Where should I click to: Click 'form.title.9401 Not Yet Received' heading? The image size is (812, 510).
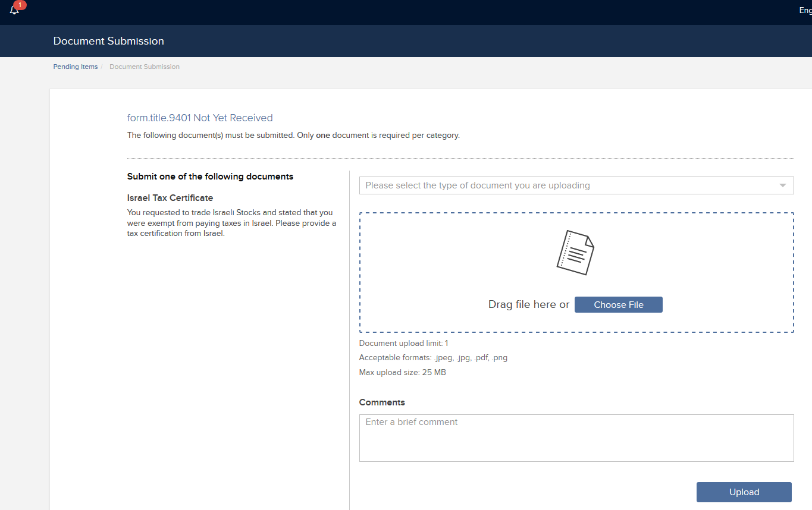(200, 118)
